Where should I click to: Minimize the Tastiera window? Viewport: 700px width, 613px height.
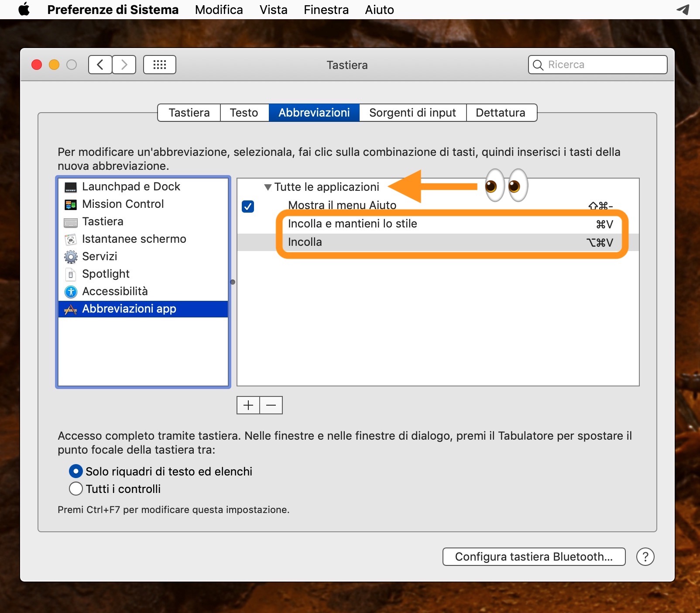click(x=54, y=65)
